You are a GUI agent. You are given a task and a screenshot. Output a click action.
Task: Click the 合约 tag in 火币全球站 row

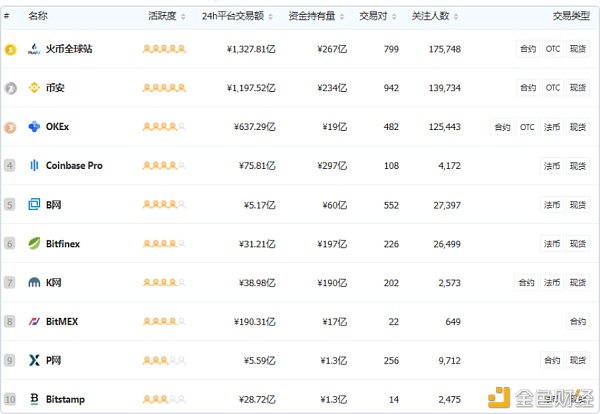click(528, 49)
